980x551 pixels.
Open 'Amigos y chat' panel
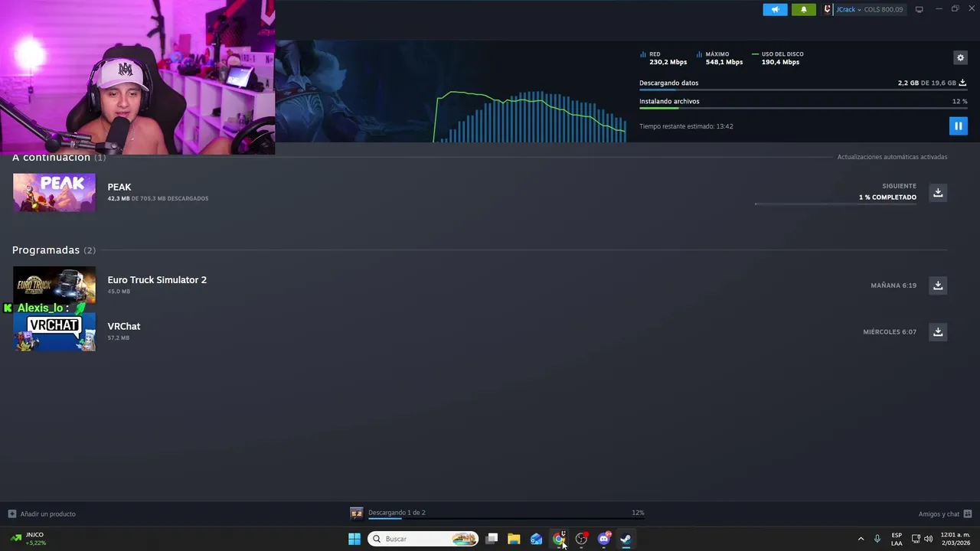pyautogui.click(x=939, y=514)
